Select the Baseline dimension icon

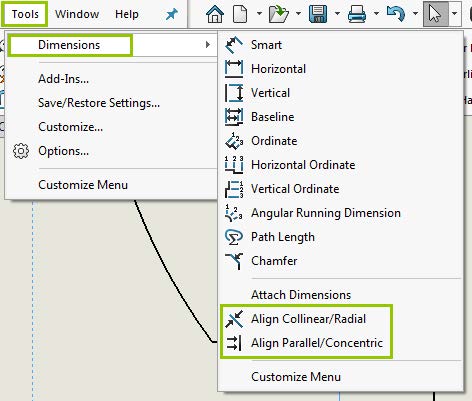pos(234,117)
